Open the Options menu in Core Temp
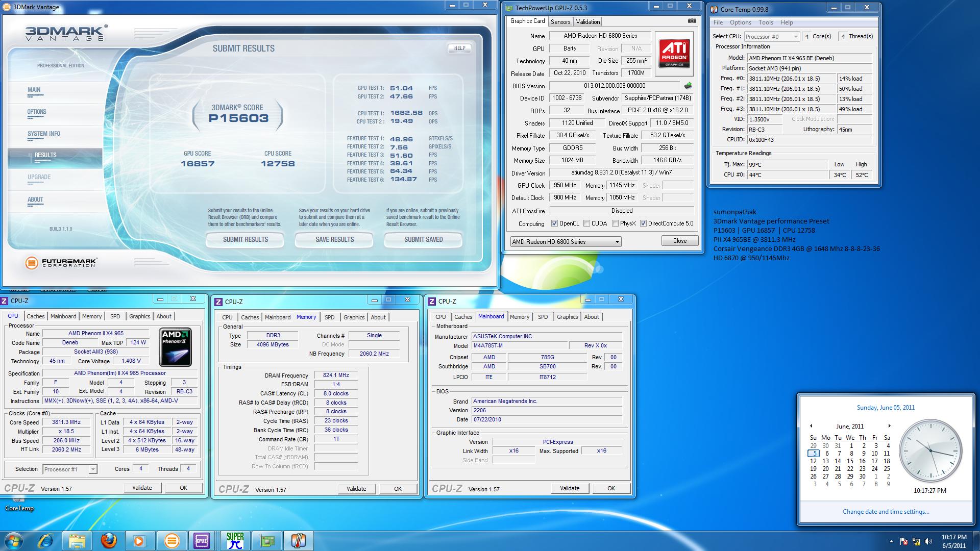Screen dimensions: 980x551 [740, 22]
